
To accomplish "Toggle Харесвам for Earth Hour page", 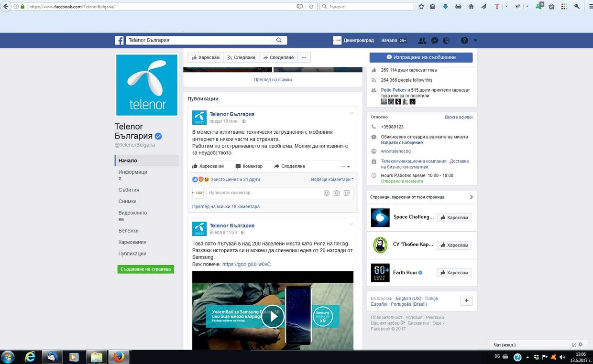I will coord(454,273).
